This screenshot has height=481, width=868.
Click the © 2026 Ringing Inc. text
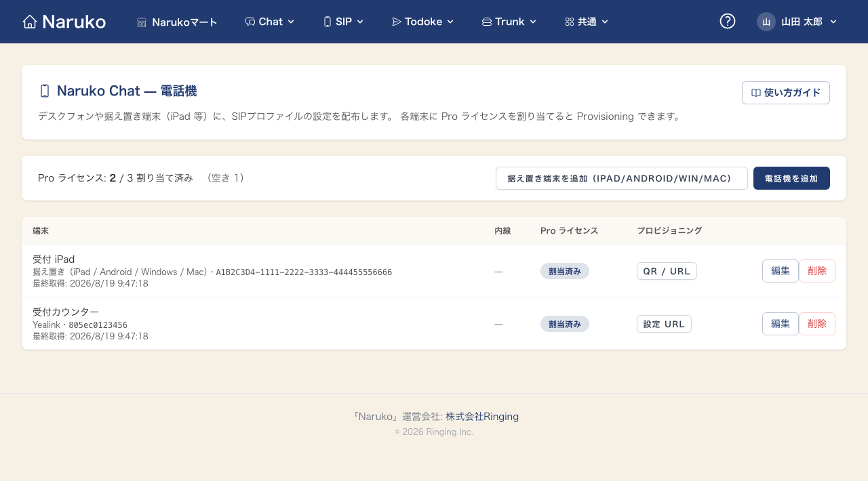tap(434, 432)
